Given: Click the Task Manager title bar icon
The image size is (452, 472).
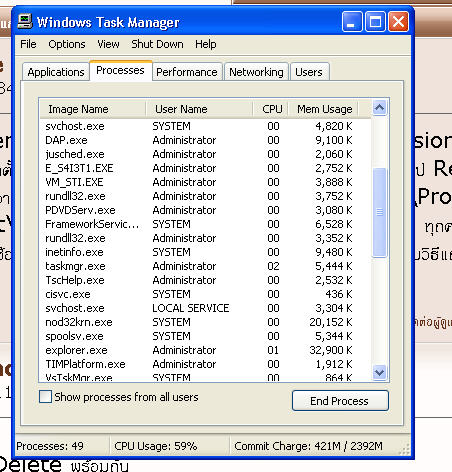Looking at the screenshot, I should coord(25,21).
